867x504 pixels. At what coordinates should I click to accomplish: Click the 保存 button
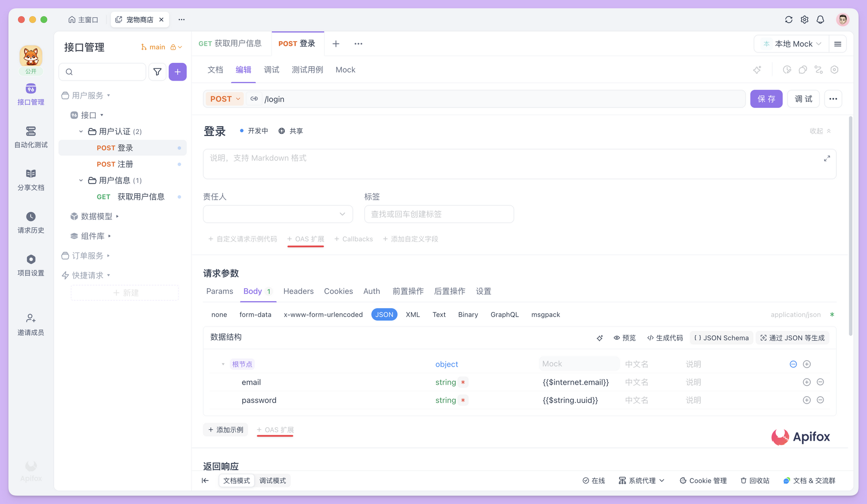766,99
